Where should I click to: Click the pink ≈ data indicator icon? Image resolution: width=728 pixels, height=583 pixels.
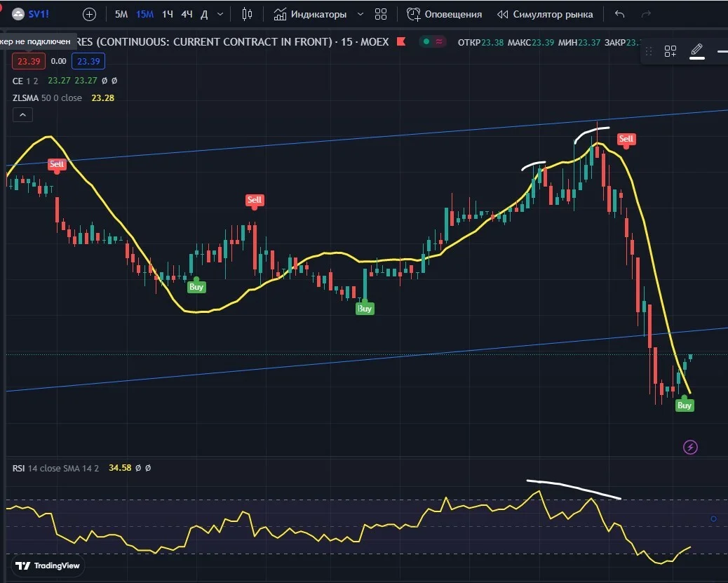pyautogui.click(x=439, y=41)
